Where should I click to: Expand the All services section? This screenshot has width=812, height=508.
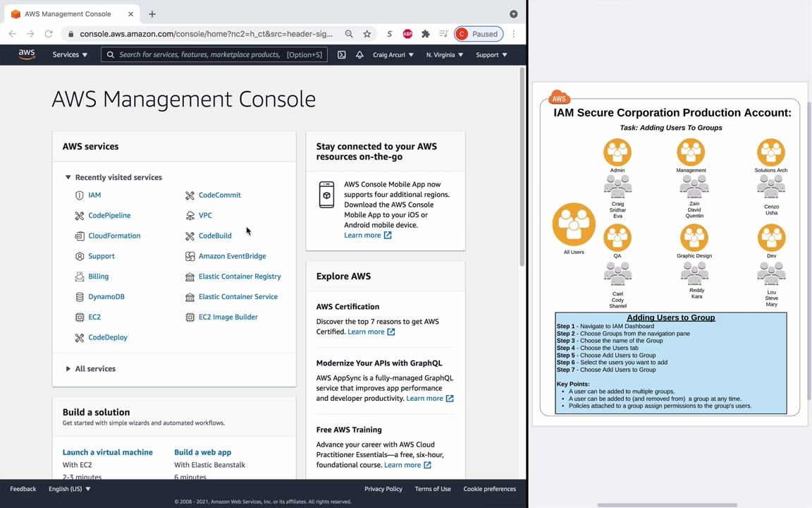coord(68,368)
